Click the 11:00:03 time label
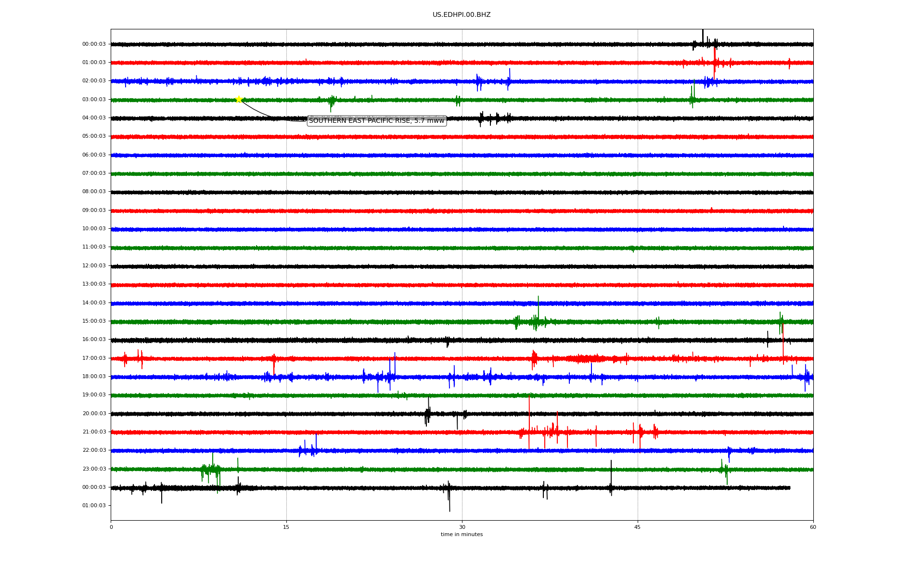The height and width of the screenshot is (578, 924). [94, 247]
